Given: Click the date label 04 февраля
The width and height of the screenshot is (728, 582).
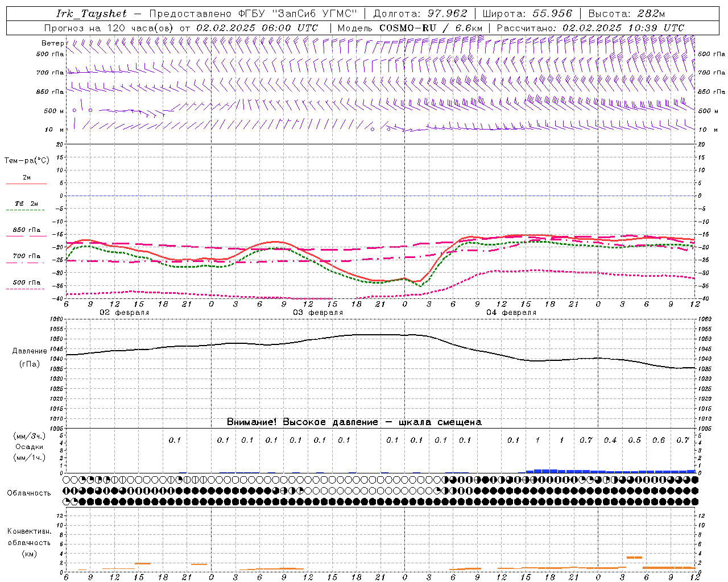Looking at the screenshot, I should coord(511,313).
